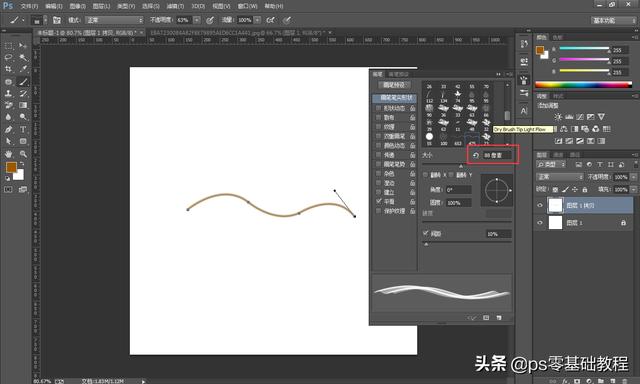The width and height of the screenshot is (640, 384).
Task: Add a Vibrance adjustment layer
Action: [601, 117]
